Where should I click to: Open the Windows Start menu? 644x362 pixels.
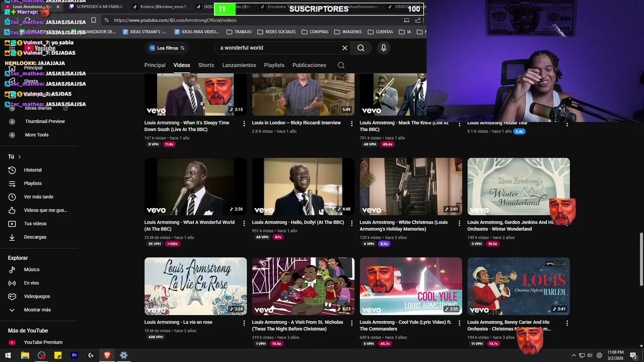click(x=9, y=355)
